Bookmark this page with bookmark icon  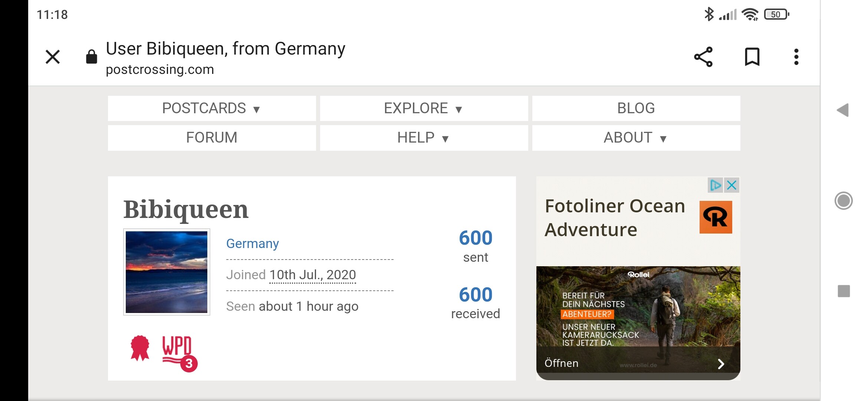752,57
